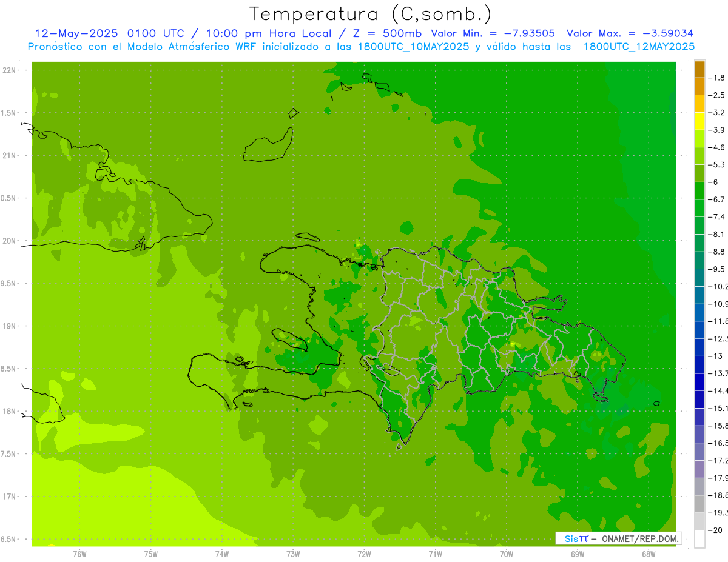Click the 'Valor Max. = -3.59034' text
The height and width of the screenshot is (562, 728).
631,33
